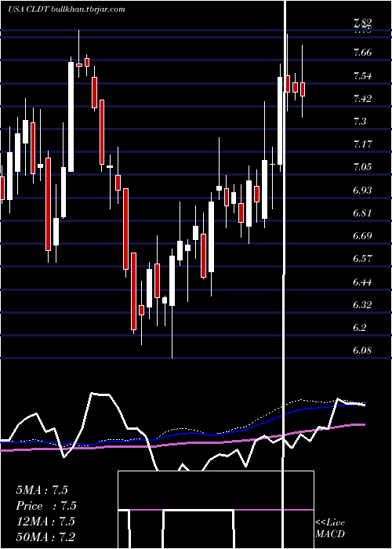Click the '<<Live MACD' label
The height and width of the screenshot is (549, 392).
(x=330, y=529)
